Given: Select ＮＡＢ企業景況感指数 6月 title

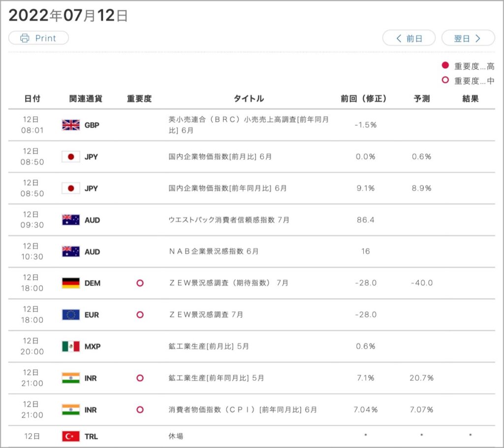Looking at the screenshot, I should coord(214,251).
